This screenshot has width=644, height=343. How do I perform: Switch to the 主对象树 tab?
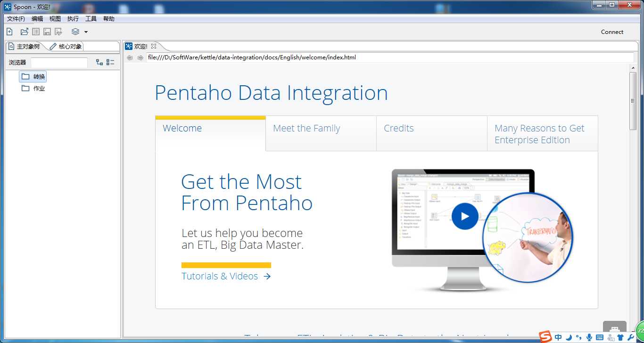point(25,46)
